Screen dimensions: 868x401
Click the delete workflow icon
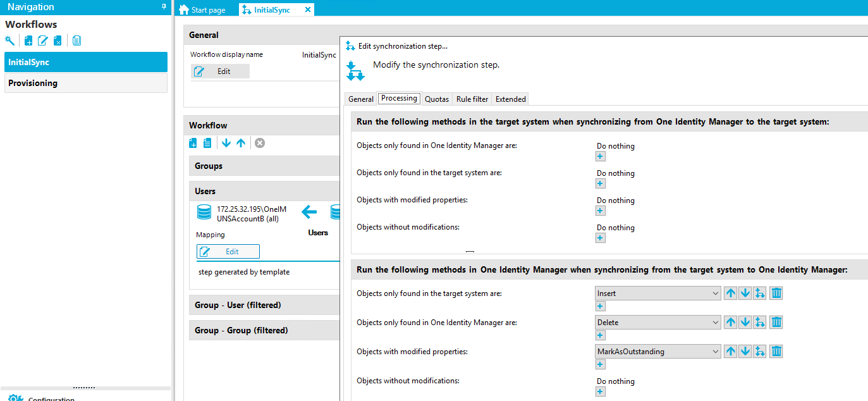58,40
